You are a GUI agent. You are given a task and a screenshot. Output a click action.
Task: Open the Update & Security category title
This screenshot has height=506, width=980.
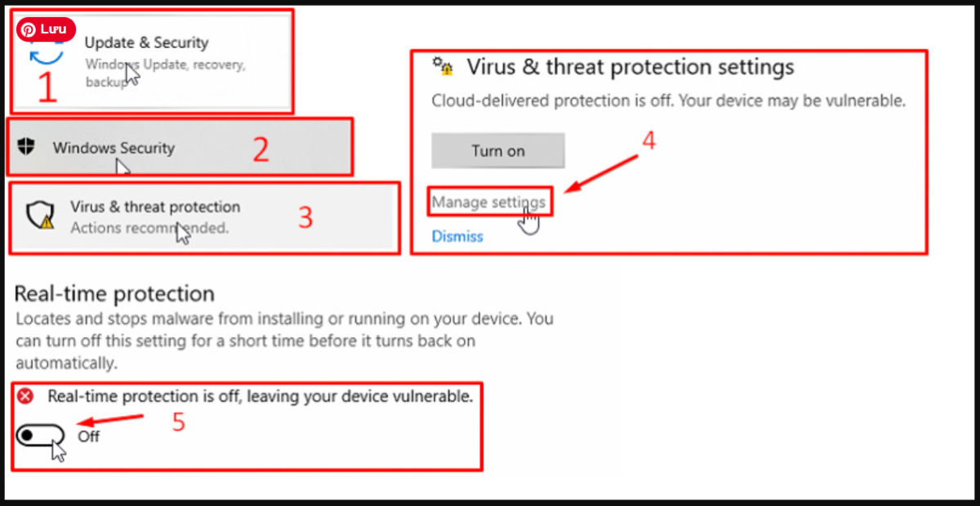[146, 43]
